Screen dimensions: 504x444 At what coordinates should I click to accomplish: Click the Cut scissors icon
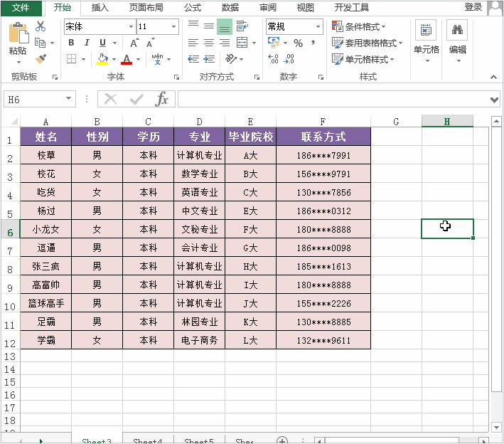pos(41,26)
